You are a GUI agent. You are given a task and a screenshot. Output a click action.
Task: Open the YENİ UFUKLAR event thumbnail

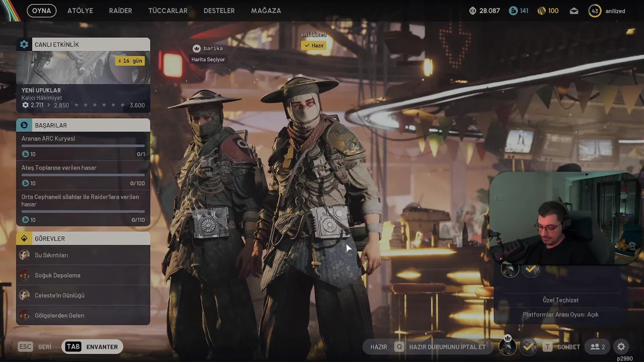(x=83, y=67)
